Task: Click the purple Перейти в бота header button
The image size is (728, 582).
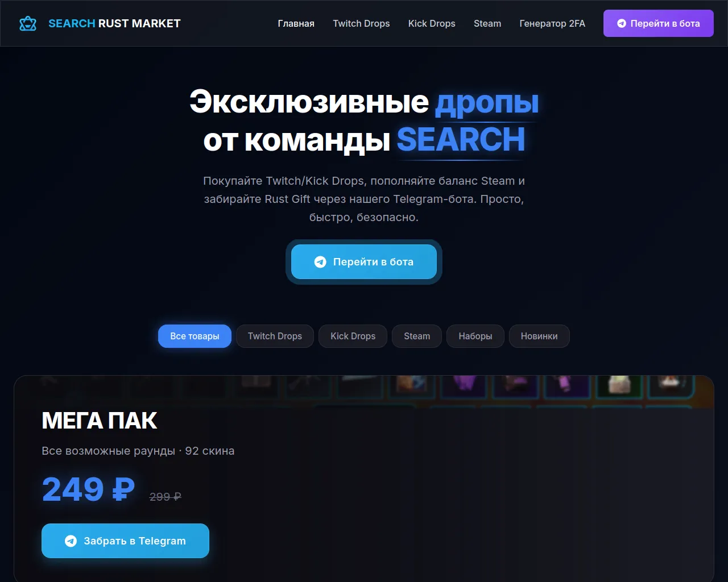Action: coord(658,23)
